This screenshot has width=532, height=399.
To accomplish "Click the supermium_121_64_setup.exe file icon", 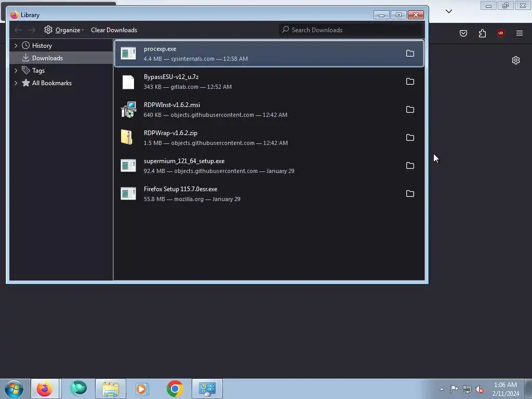I will [128, 166].
